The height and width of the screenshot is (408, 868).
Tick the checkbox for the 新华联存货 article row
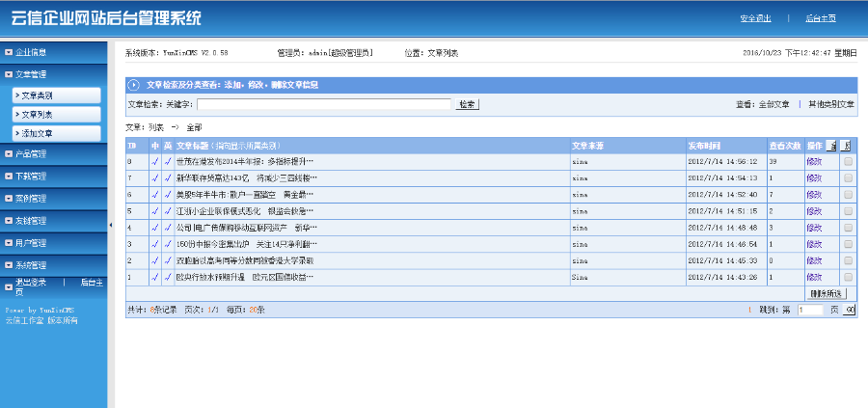848,178
